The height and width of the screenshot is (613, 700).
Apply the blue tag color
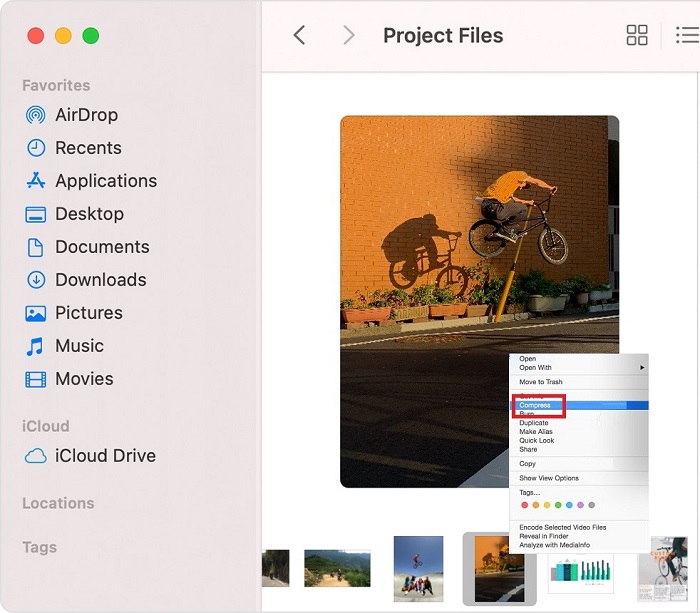[569, 505]
